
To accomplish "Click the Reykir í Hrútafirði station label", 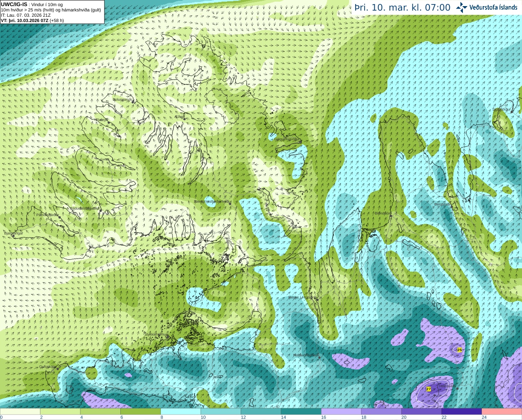I will (x=303, y=297).
